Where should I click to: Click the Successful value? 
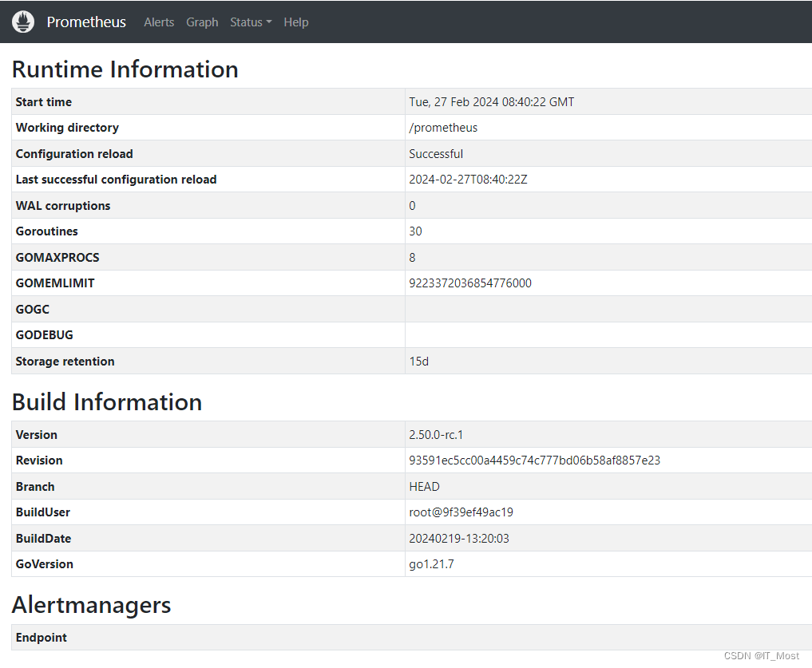[x=436, y=154]
